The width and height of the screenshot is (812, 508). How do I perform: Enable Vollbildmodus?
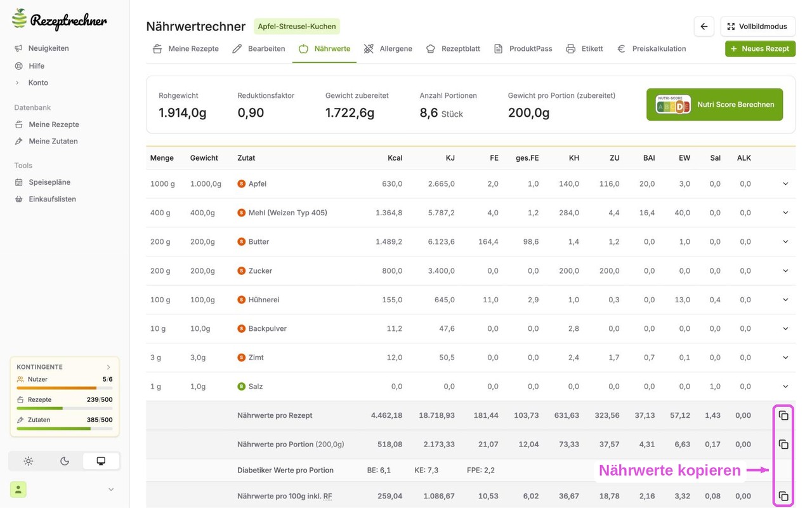pos(757,27)
